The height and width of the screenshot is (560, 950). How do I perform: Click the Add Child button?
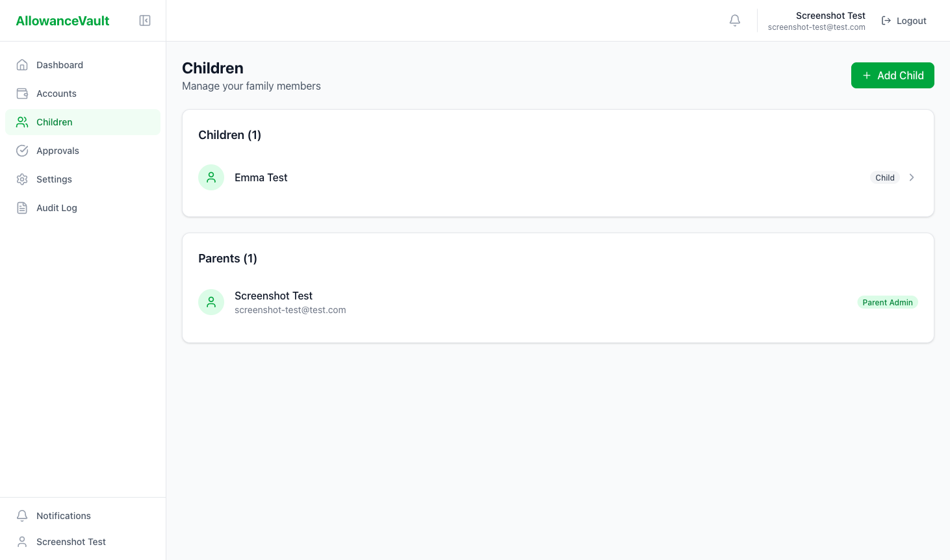click(893, 75)
